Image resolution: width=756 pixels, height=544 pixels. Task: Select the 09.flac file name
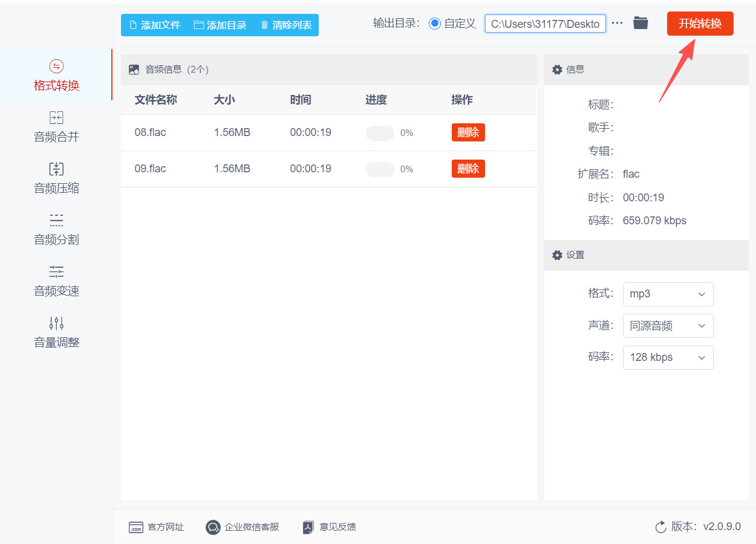click(150, 169)
